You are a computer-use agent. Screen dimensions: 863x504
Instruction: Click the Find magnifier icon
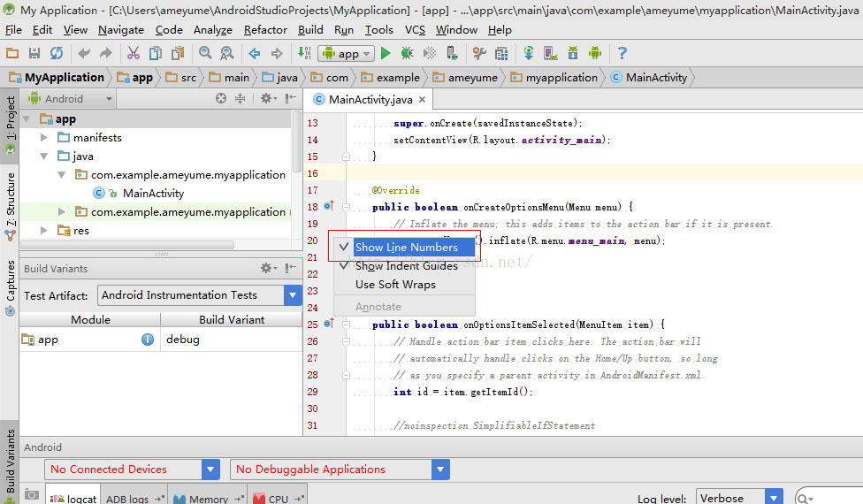coord(205,53)
